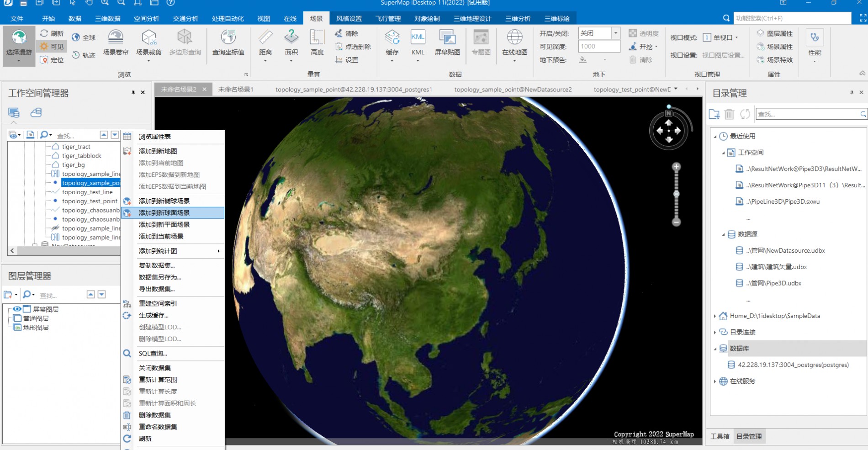Click the KML data icon

point(418,45)
